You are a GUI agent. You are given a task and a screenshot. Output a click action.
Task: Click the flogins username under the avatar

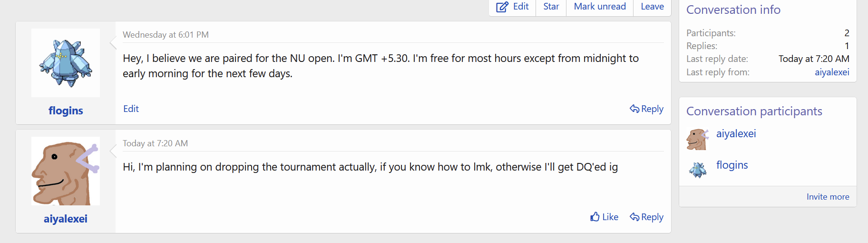click(x=66, y=111)
